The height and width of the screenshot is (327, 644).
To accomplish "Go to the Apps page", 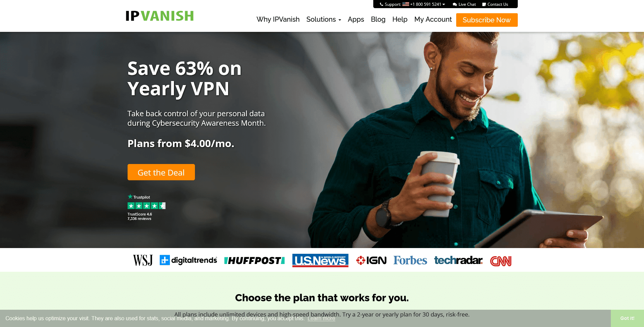I will (356, 19).
